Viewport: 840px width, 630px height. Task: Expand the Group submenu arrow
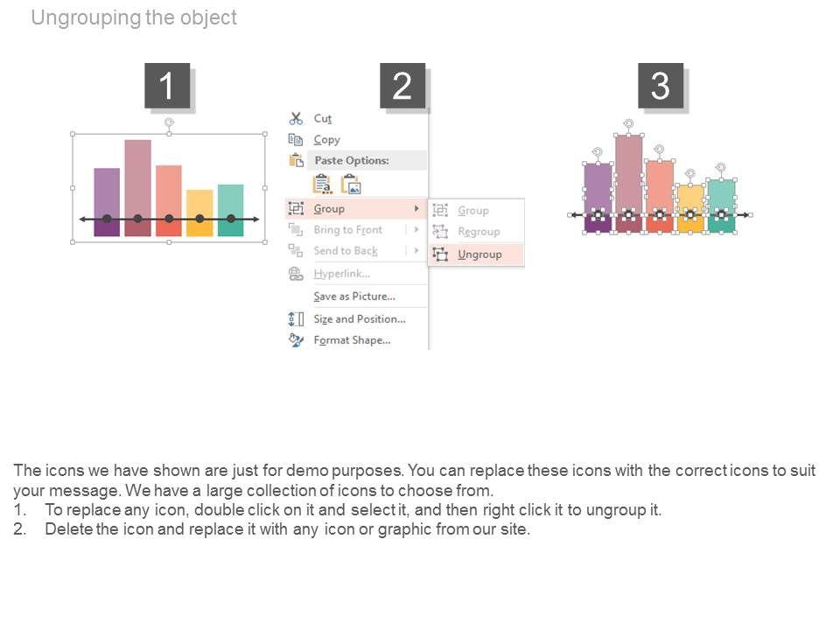click(416, 208)
